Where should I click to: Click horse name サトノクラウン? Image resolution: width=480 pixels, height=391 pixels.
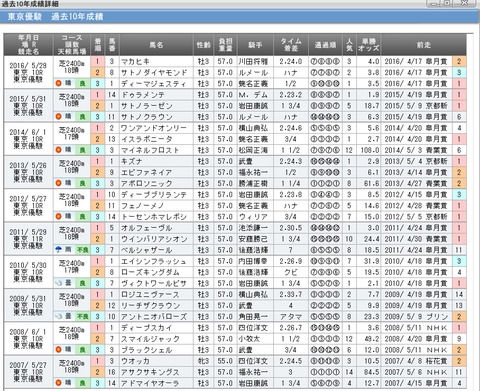(x=147, y=117)
